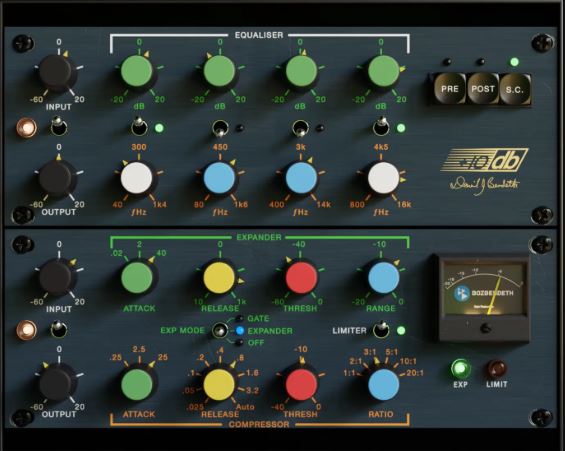Toggle the LIMITER switch
Image resolution: width=565 pixels, height=451 pixels.
tap(381, 329)
